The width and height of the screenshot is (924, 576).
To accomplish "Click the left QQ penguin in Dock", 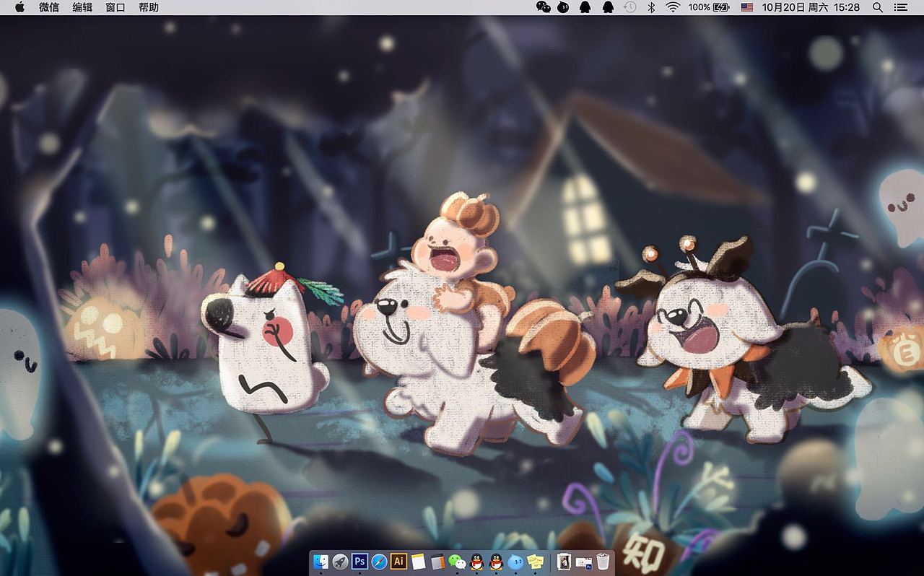I will [476, 562].
